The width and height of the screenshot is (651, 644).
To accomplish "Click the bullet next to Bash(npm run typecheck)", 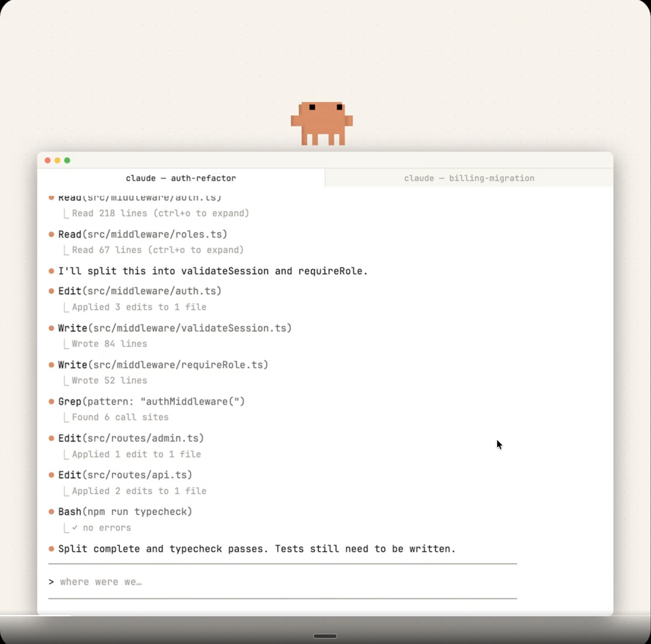I will point(52,512).
